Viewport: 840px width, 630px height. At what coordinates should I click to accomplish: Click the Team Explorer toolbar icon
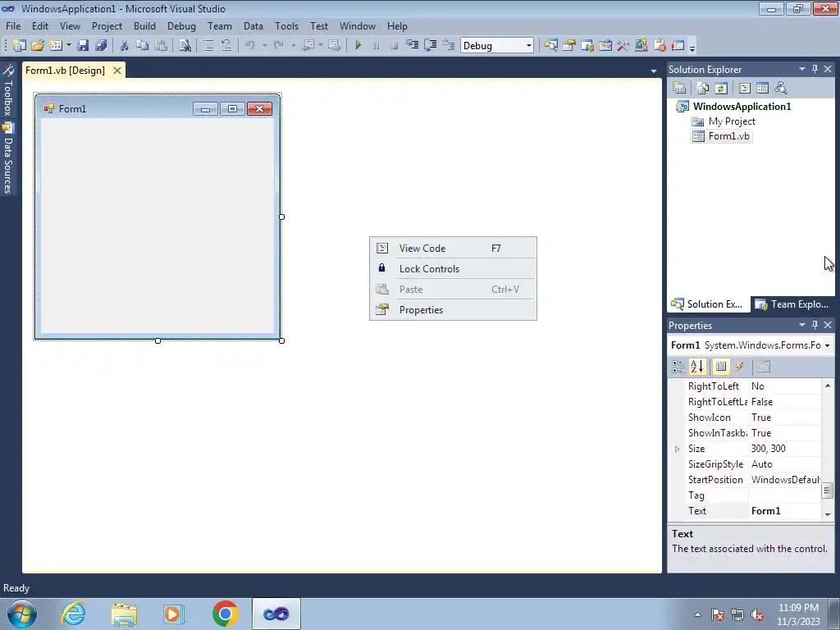click(587, 46)
